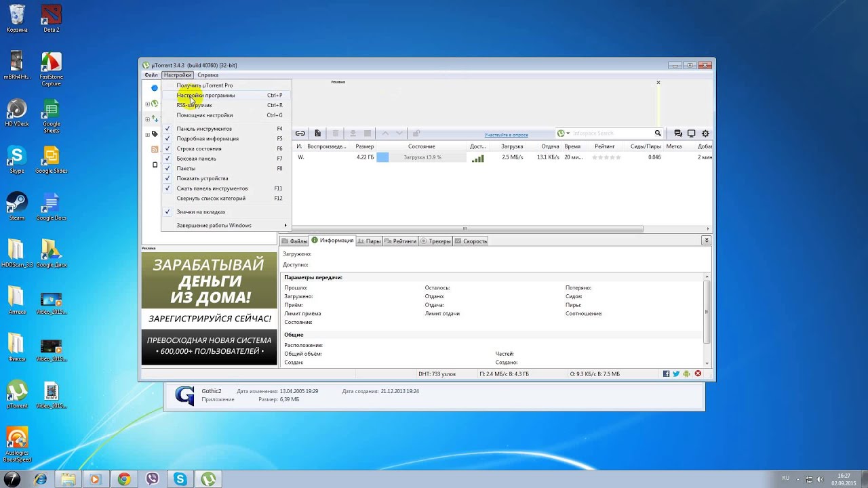Click the horizontal scrollbar of torrent list
The width and height of the screenshot is (868, 488).
tap(468, 228)
